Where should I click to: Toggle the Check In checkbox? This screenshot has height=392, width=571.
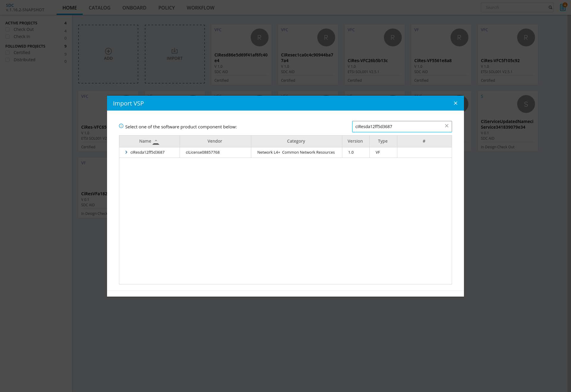click(8, 37)
